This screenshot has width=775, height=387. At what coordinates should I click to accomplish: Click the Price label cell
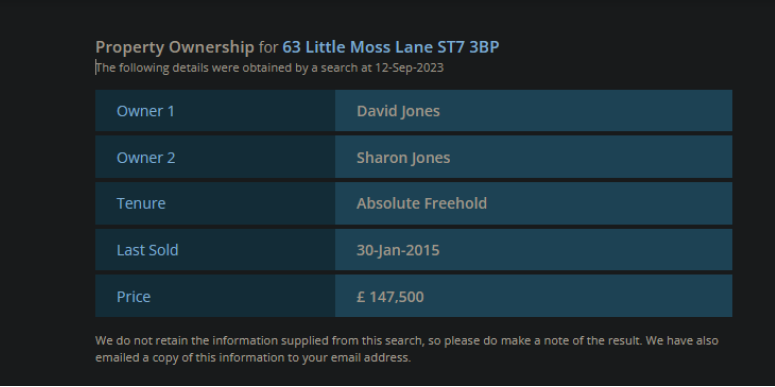click(x=215, y=296)
